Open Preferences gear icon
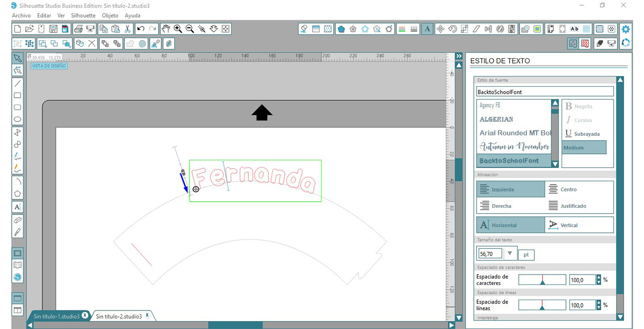644x329 pixels. (x=626, y=29)
